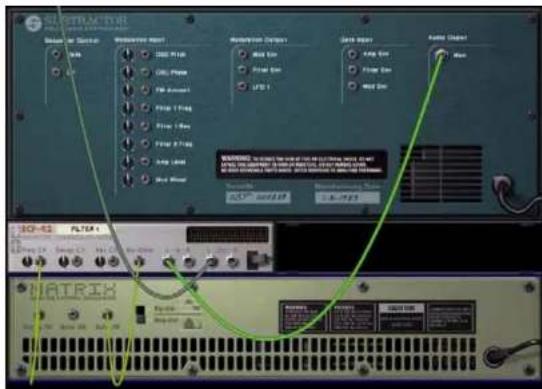
Task: Click the right audio output jack on ECF-42
Action: point(232,262)
